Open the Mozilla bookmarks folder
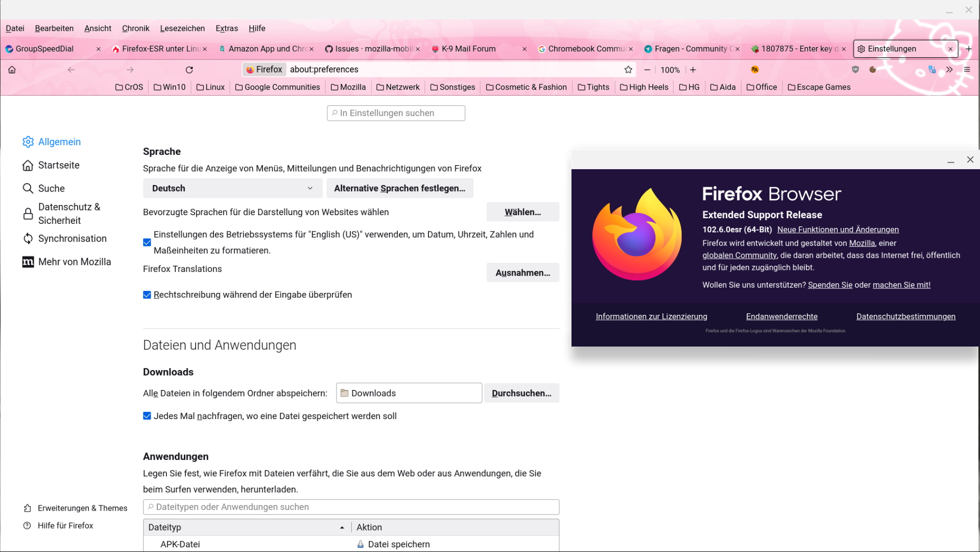This screenshot has height=552, width=980. coord(348,87)
